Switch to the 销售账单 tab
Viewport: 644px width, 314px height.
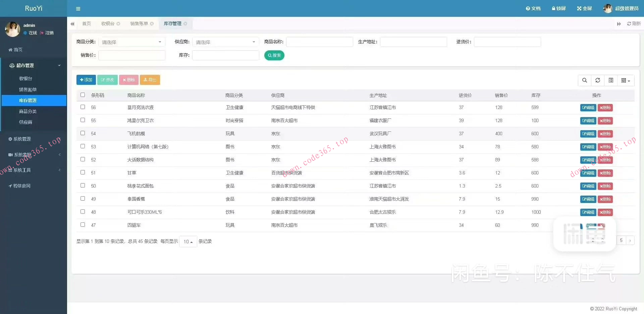tap(139, 23)
